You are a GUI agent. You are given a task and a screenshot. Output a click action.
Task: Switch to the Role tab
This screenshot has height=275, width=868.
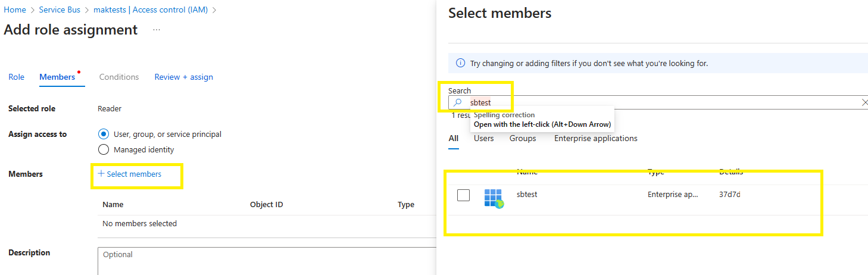(16, 77)
